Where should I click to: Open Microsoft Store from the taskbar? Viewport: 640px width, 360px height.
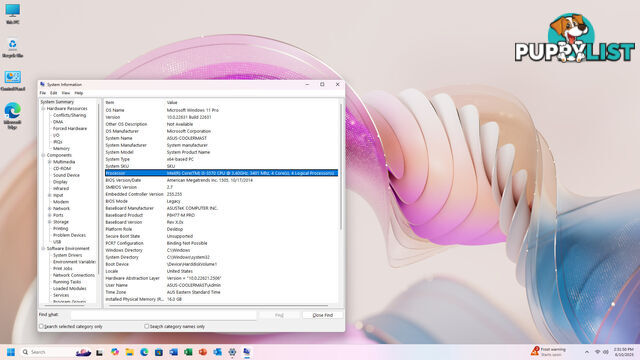tap(159, 352)
